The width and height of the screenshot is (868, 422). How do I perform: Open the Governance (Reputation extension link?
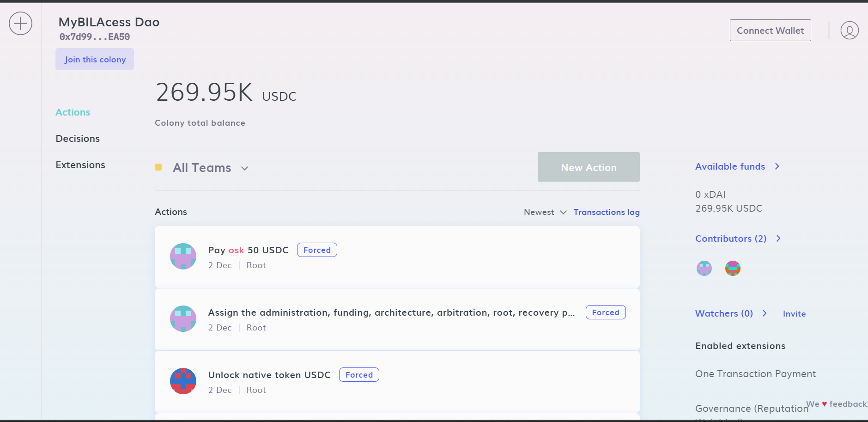click(x=752, y=409)
